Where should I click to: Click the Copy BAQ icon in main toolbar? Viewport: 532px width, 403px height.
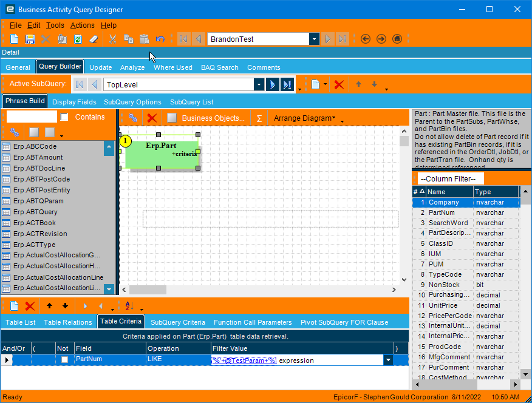pyautogui.click(x=62, y=39)
